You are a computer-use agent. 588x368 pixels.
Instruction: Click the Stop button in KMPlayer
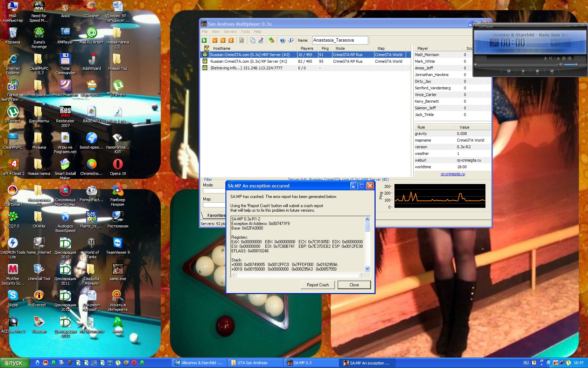pos(537,71)
